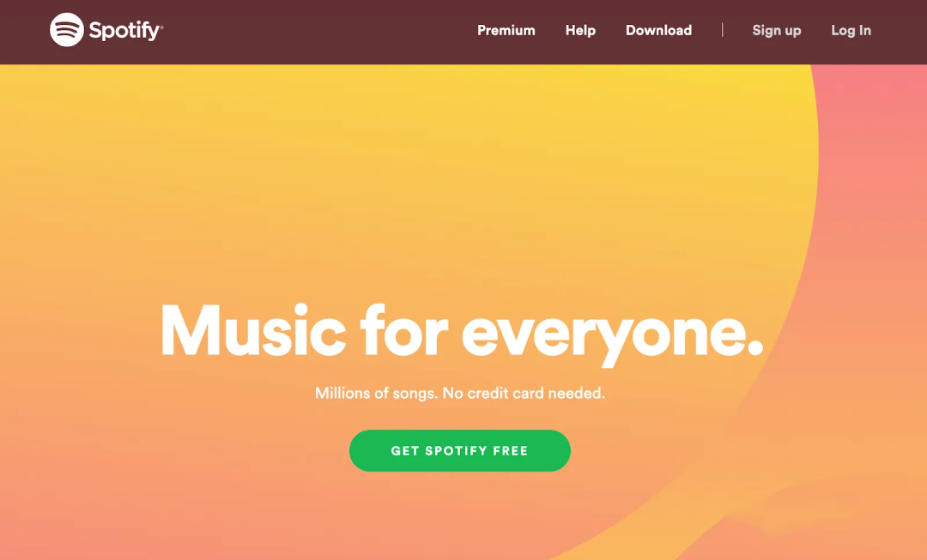This screenshot has width=927, height=560.
Task: Click the round Spotify sound-wave logo icon
Action: (x=67, y=29)
